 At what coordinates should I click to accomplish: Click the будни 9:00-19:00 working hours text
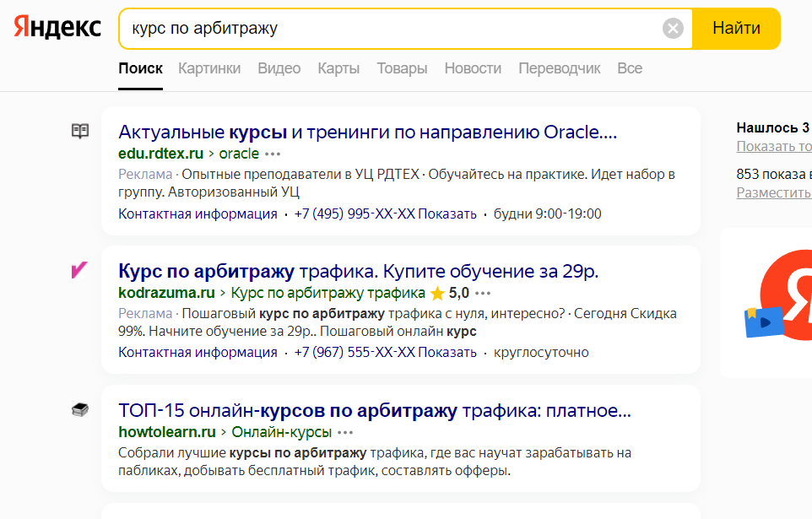click(x=547, y=214)
